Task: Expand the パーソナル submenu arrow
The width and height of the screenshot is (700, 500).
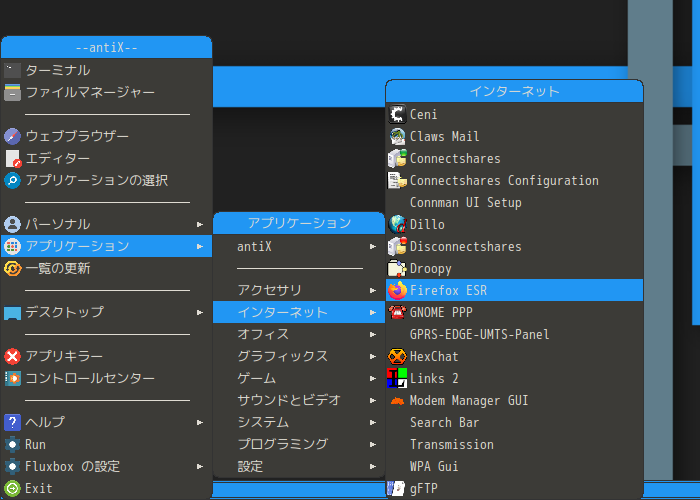Action: 200,225
